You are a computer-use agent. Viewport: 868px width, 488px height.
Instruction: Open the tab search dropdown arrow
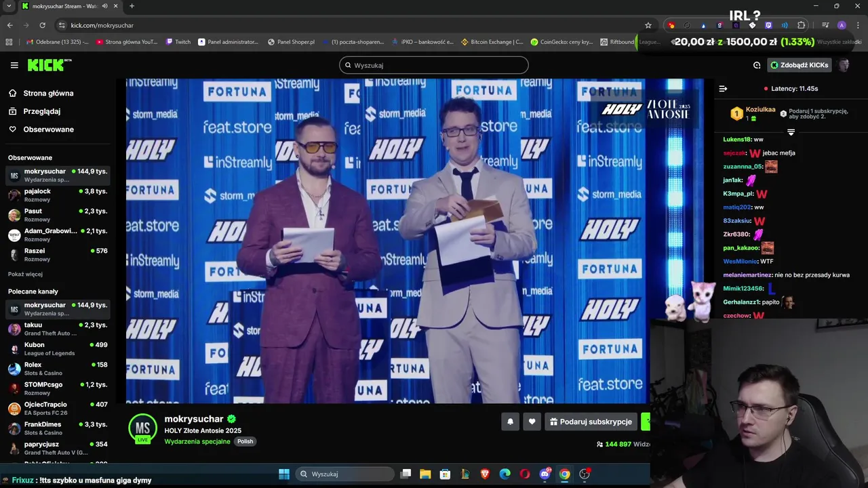pyautogui.click(x=8, y=6)
